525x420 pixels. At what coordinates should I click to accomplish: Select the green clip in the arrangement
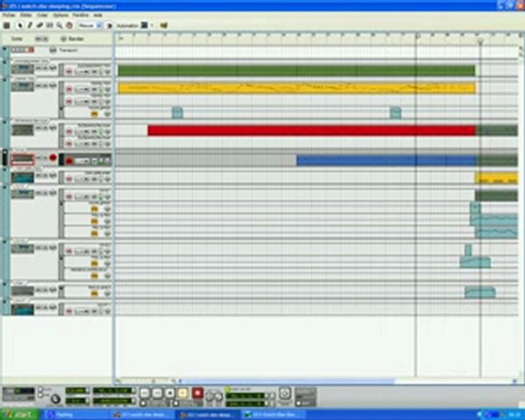click(x=296, y=71)
